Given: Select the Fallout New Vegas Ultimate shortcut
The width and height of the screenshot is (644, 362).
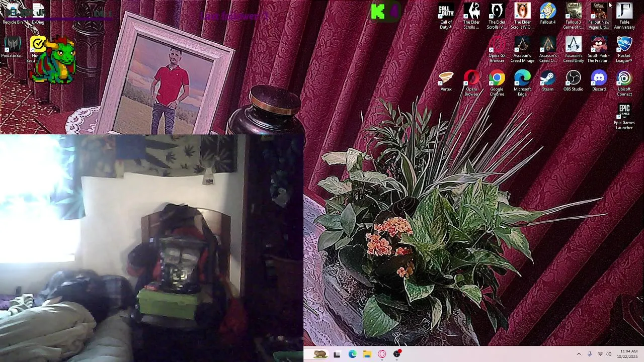Looking at the screenshot, I should pos(599,17).
